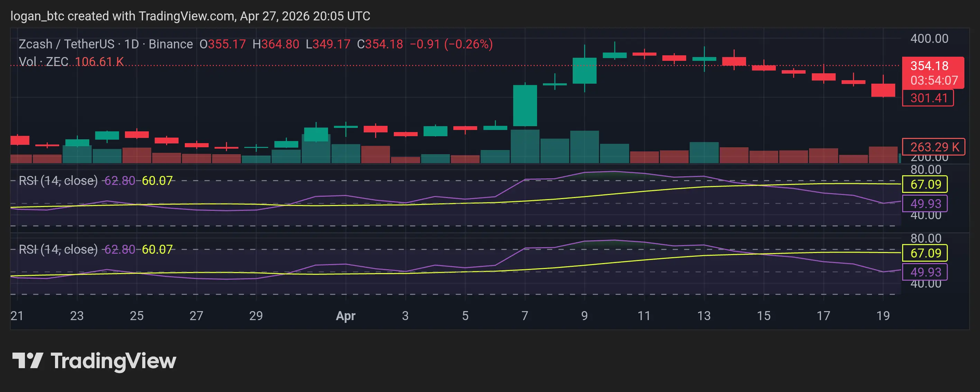Click the TradingView wordmark text
980x392 pixels.
tap(114, 361)
